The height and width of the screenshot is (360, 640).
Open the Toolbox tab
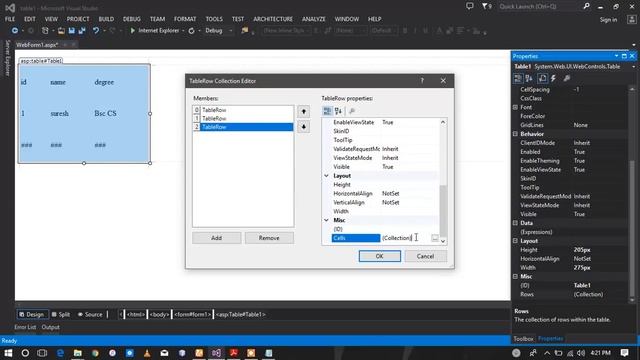[523, 339]
